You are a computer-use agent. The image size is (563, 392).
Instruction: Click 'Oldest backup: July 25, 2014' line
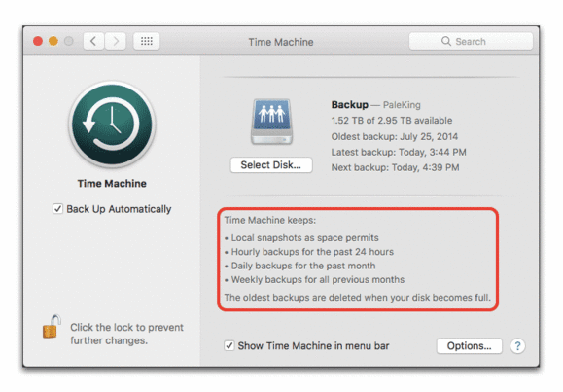pos(394,136)
